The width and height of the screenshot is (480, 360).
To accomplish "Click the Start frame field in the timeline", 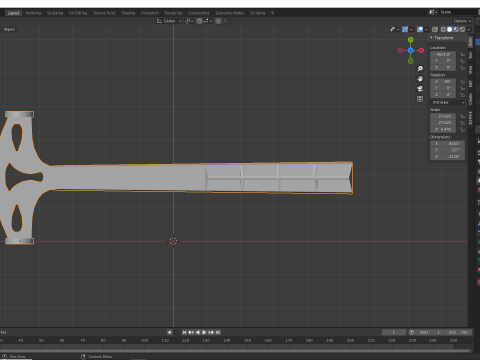I will click(x=430, y=332).
